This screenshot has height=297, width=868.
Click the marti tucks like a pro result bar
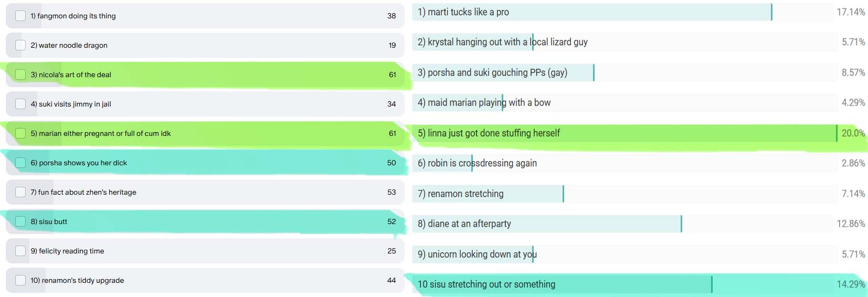622,12
